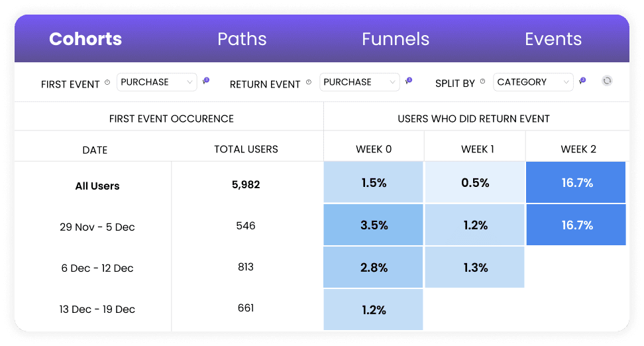The width and height of the screenshot is (644, 346).
Task: Open the Return Event PURCHASE dropdown
Action: pos(359,82)
